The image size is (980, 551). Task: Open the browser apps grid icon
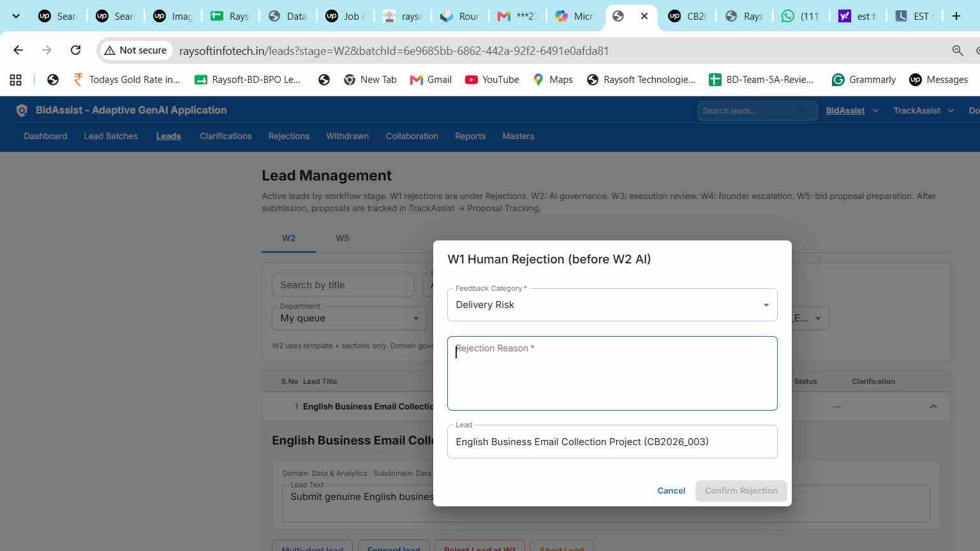15,80
